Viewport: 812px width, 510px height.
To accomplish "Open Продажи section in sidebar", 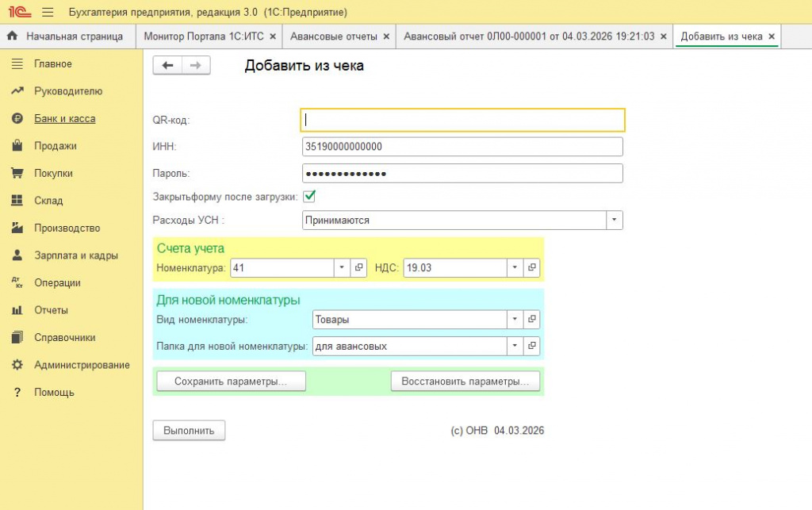I will click(x=56, y=146).
